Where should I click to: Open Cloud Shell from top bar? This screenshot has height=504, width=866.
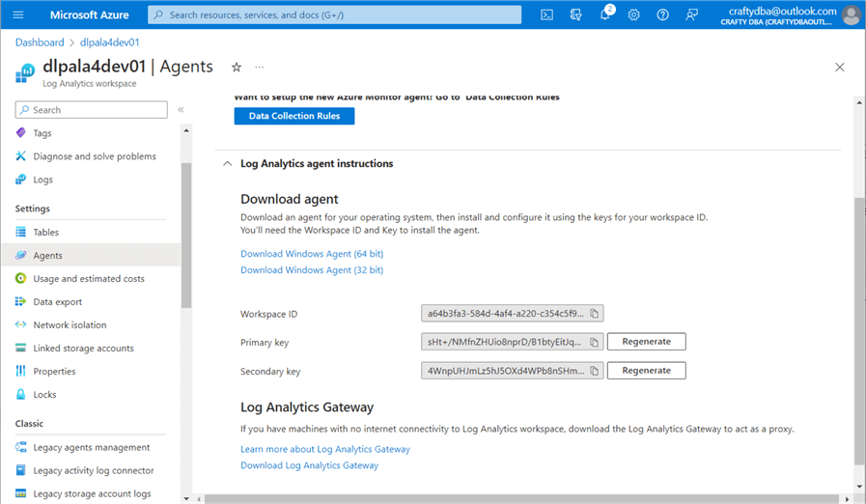tap(546, 14)
